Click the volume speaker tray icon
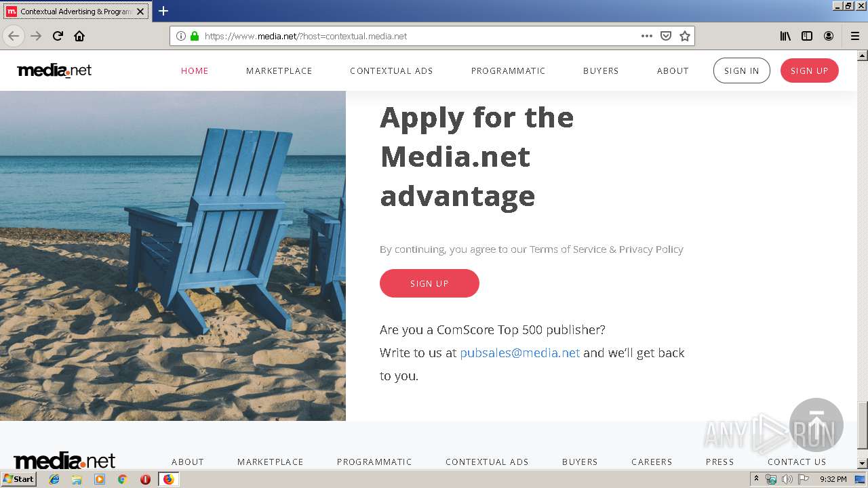 pos(787,479)
